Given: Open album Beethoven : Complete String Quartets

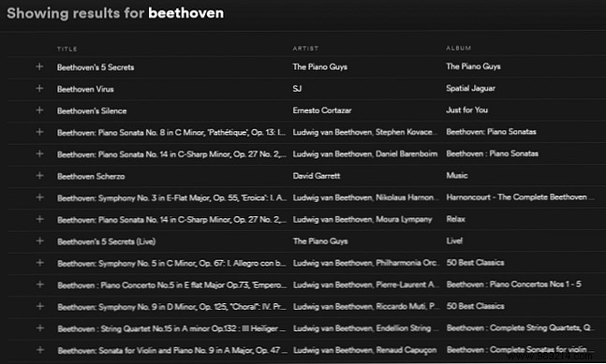Looking at the screenshot, I should point(521,328).
